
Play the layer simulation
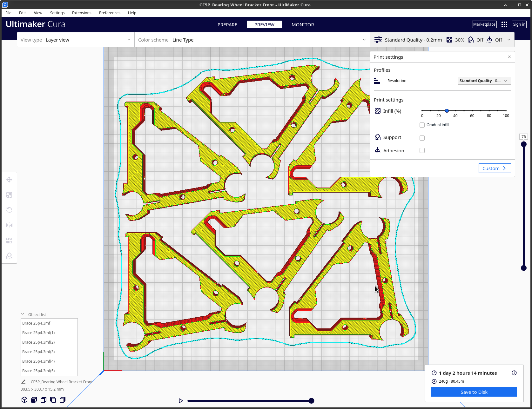(181, 401)
